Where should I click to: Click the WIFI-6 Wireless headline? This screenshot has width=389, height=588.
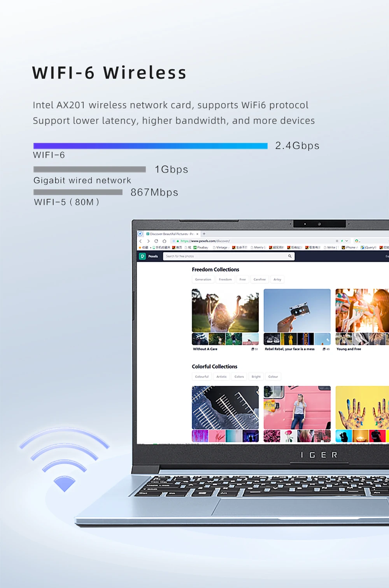pyautogui.click(x=109, y=73)
